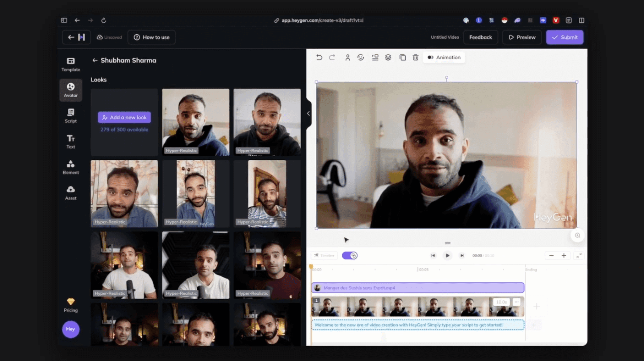The height and width of the screenshot is (361, 644).
Task: Open the Element panel
Action: click(x=70, y=167)
